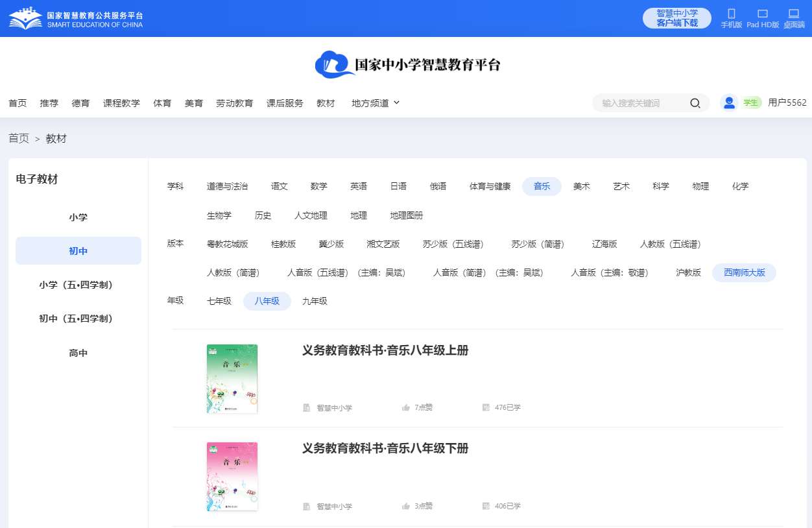812x528 pixels.
Task: Select the 音乐 subject filter
Action: (542, 186)
